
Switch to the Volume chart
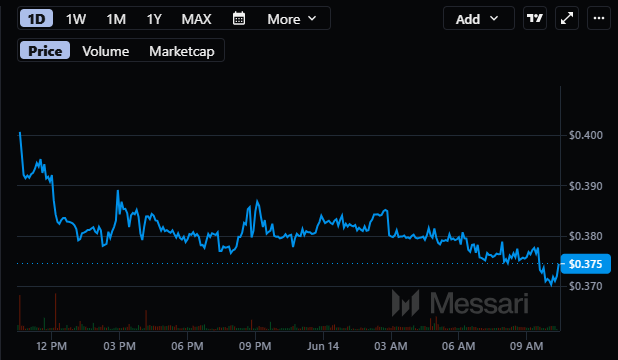106,51
